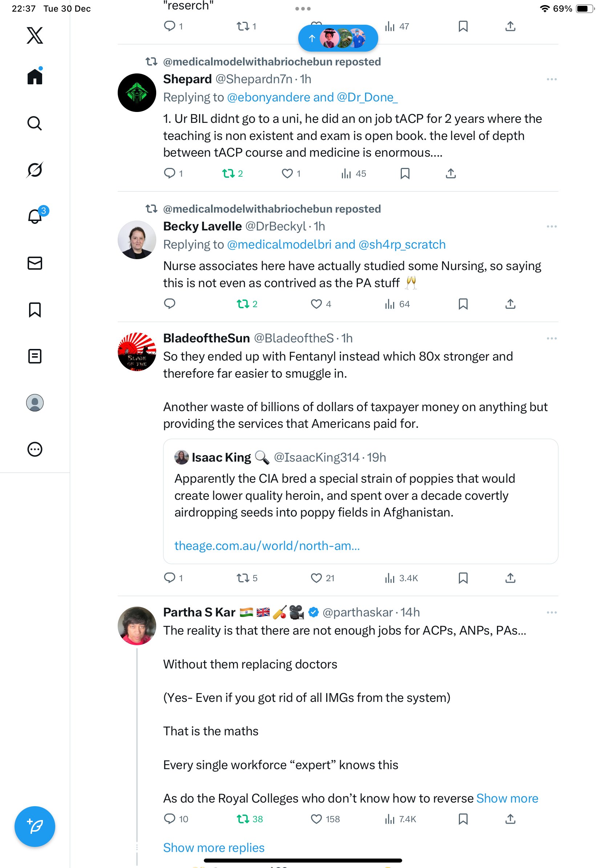Open theage.com.au link in quoted post
Viewport: 606px width, 868px height.
click(x=267, y=546)
